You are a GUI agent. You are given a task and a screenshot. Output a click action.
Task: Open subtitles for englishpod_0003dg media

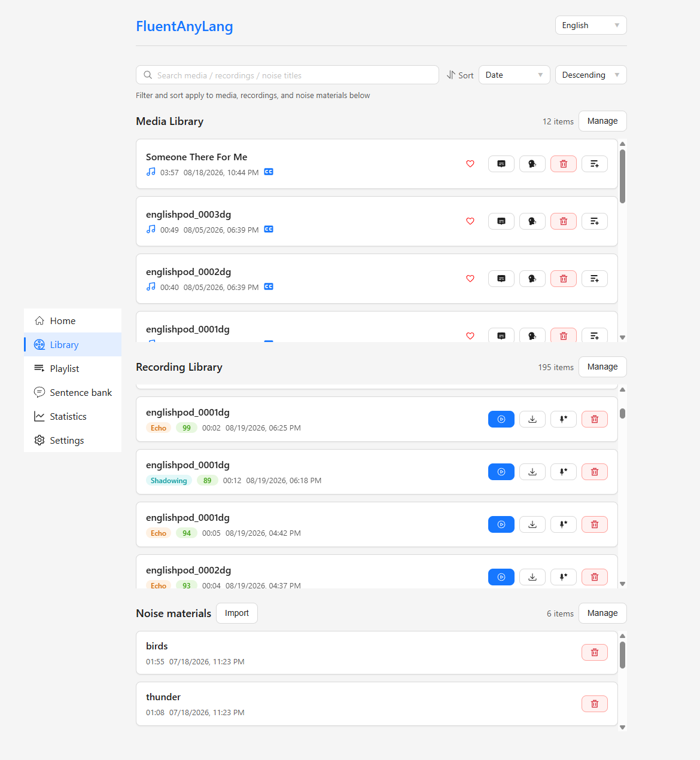(x=501, y=221)
